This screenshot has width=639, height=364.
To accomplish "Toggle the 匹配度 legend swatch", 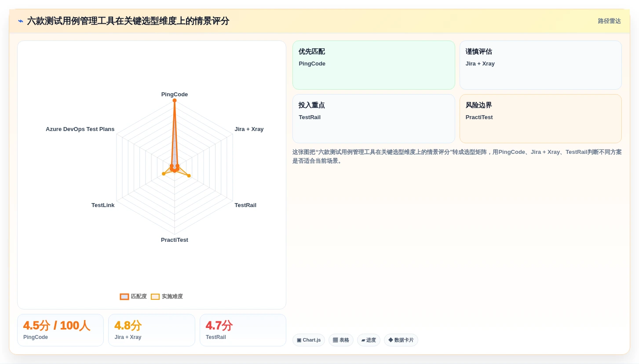I will [124, 297].
